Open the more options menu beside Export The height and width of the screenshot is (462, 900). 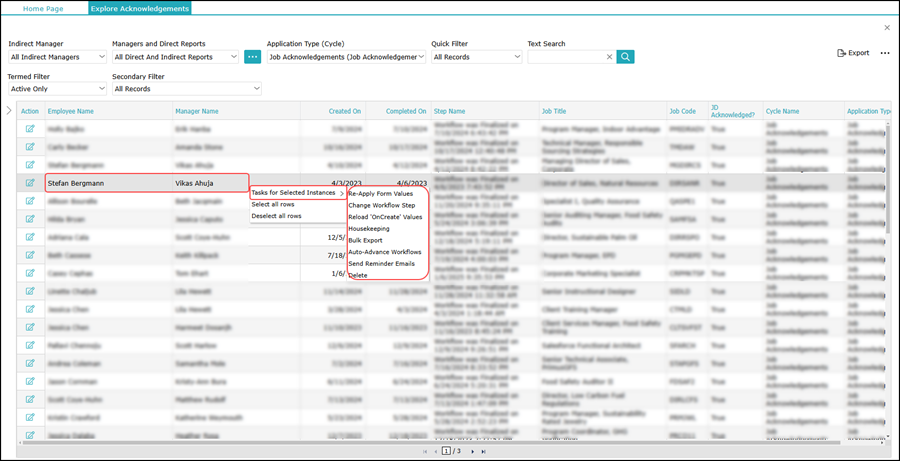(x=884, y=53)
